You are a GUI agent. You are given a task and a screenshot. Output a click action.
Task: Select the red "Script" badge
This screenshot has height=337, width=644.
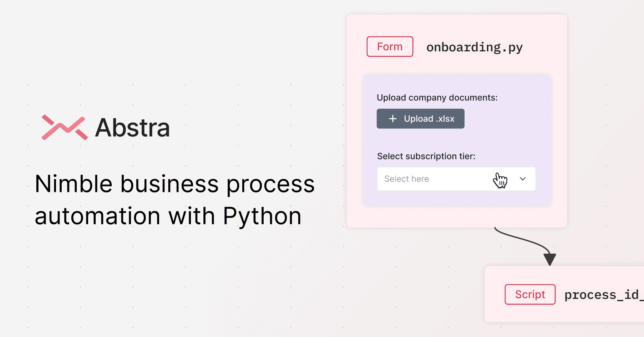pyautogui.click(x=530, y=294)
